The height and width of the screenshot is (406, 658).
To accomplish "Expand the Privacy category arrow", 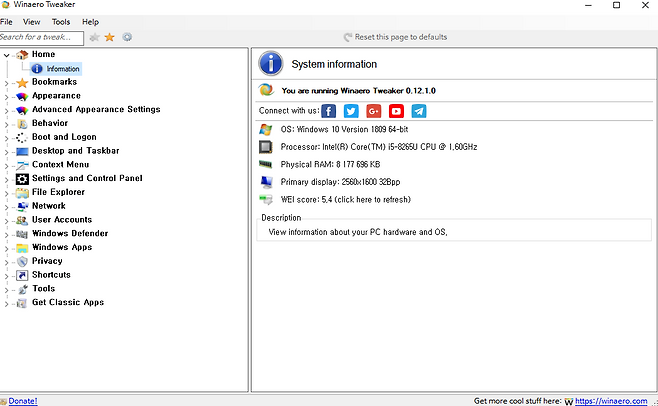I will pos(7,262).
